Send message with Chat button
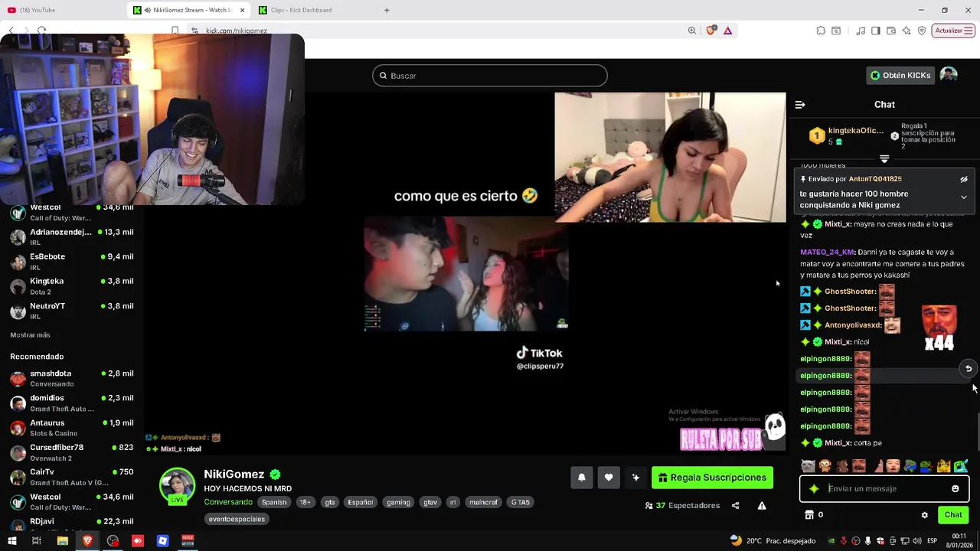 [953, 515]
